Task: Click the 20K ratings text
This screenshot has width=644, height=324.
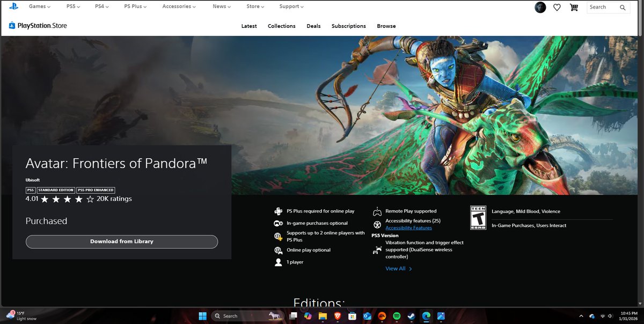Action: click(x=114, y=198)
